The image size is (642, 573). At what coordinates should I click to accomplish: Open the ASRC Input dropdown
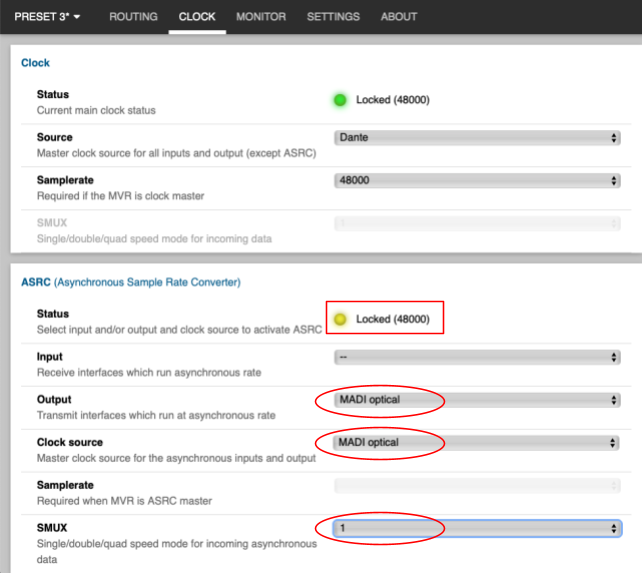pos(477,358)
